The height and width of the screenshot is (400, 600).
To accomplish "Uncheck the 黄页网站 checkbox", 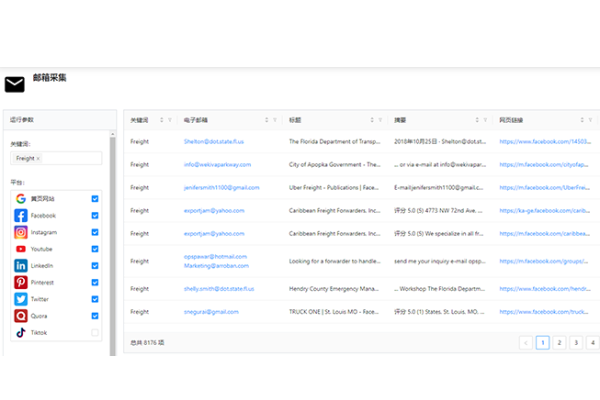I will 95,199.
